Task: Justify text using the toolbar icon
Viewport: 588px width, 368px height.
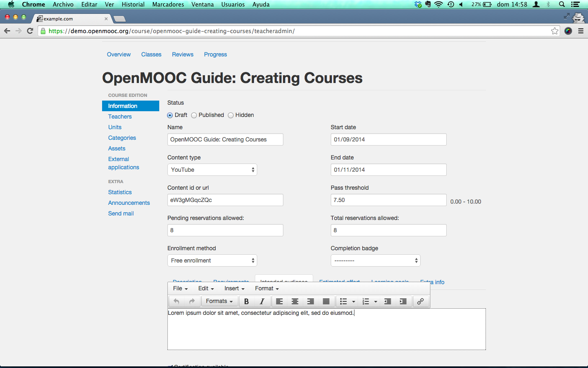Action: [x=326, y=301]
